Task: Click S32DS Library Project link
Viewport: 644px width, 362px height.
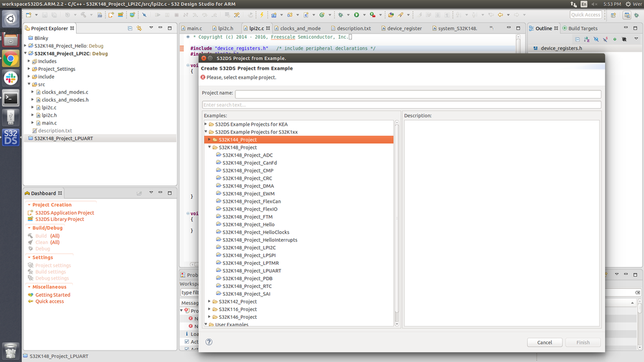Action: click(x=59, y=219)
